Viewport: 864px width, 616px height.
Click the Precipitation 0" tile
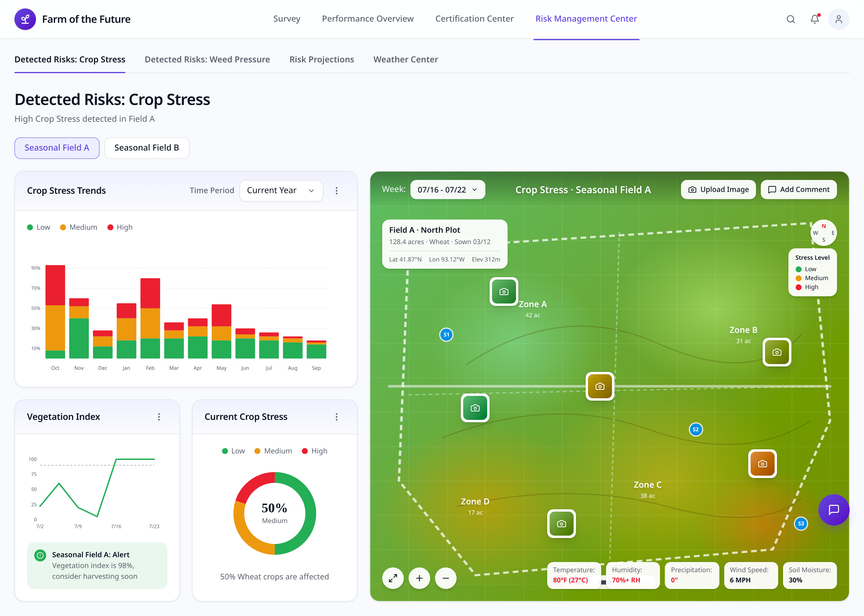click(x=692, y=576)
